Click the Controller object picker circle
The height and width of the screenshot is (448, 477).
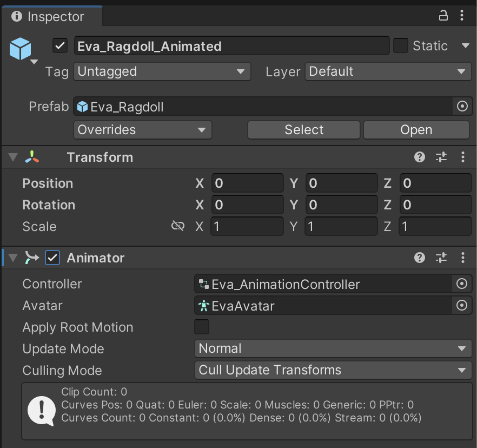(462, 284)
